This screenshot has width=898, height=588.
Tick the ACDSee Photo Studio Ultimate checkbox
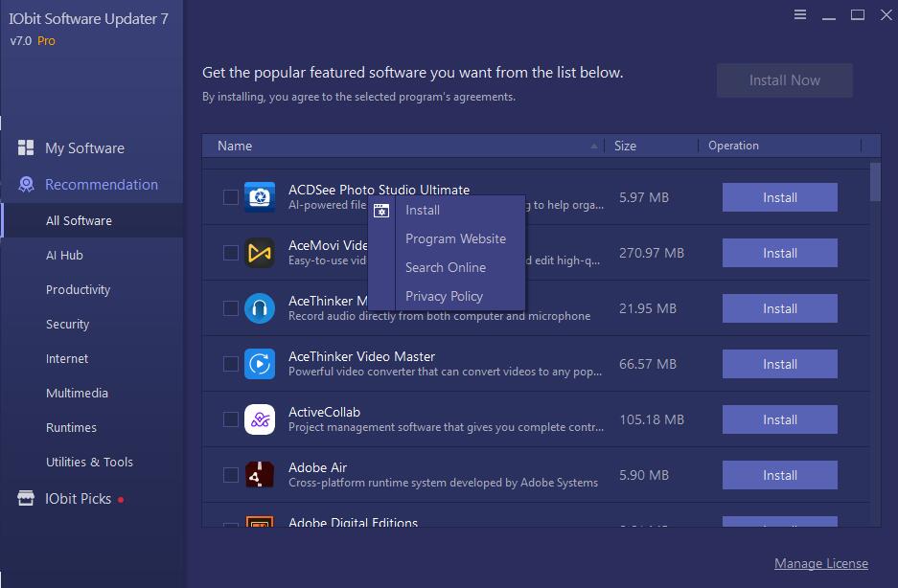tap(231, 197)
